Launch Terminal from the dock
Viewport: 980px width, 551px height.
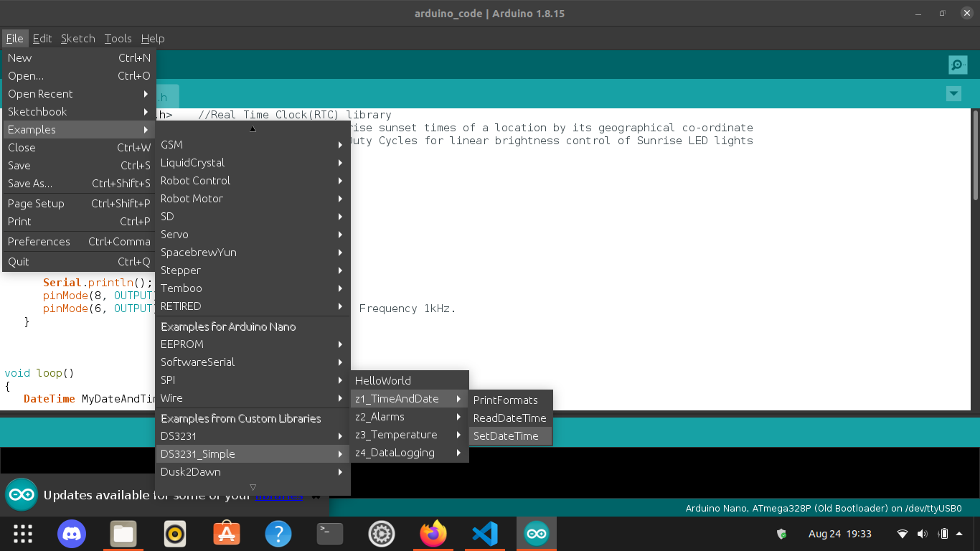[330, 534]
